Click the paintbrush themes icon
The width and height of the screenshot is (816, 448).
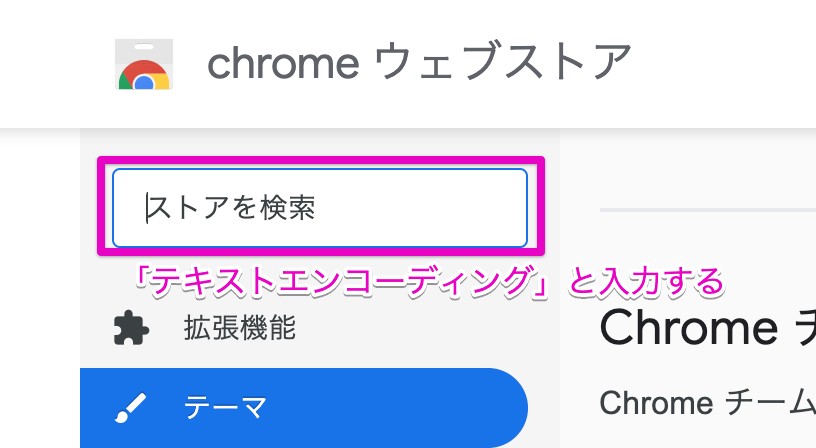point(130,407)
